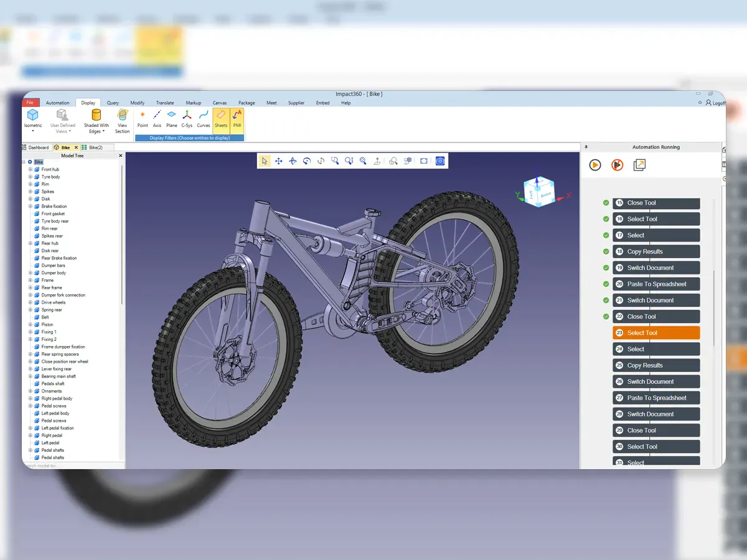Open Isometric view dropdown arrow

(x=32, y=131)
